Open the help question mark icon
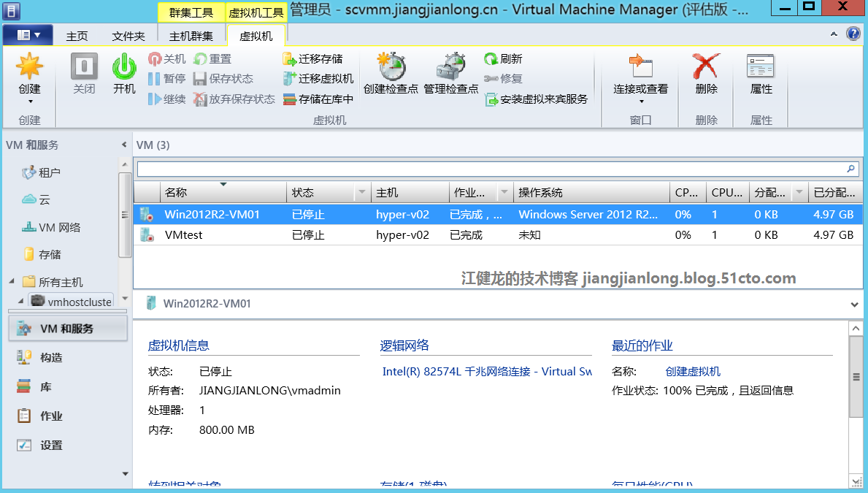 (x=853, y=34)
